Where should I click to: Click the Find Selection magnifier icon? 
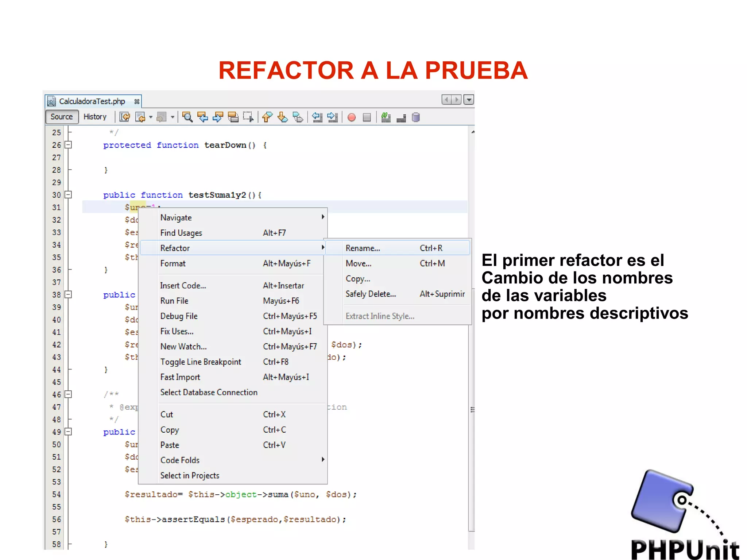[x=187, y=117]
